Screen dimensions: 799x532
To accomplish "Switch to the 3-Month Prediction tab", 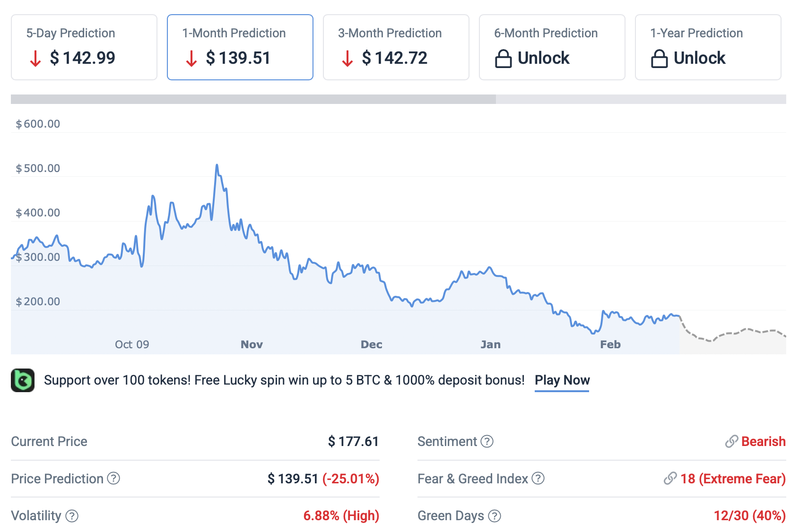I will [396, 47].
